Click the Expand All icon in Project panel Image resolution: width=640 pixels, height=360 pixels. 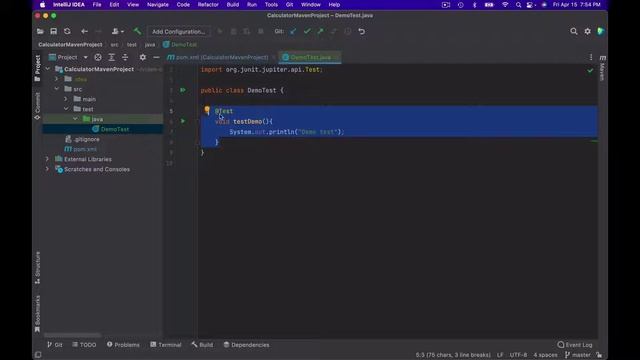tap(111, 58)
